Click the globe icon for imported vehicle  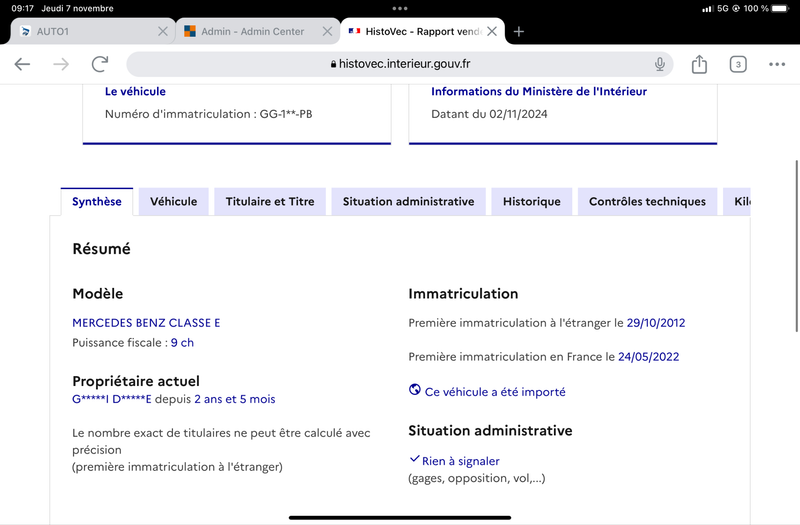415,390
